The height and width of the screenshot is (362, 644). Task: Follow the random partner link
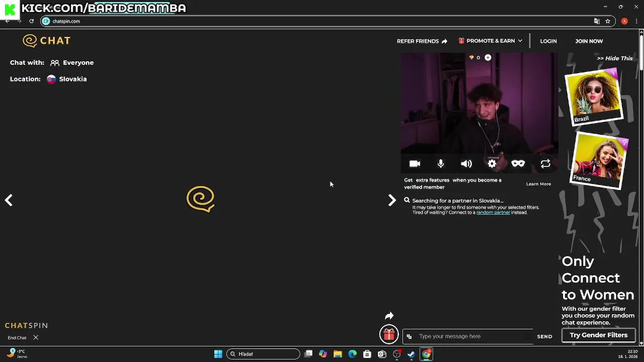point(493,213)
